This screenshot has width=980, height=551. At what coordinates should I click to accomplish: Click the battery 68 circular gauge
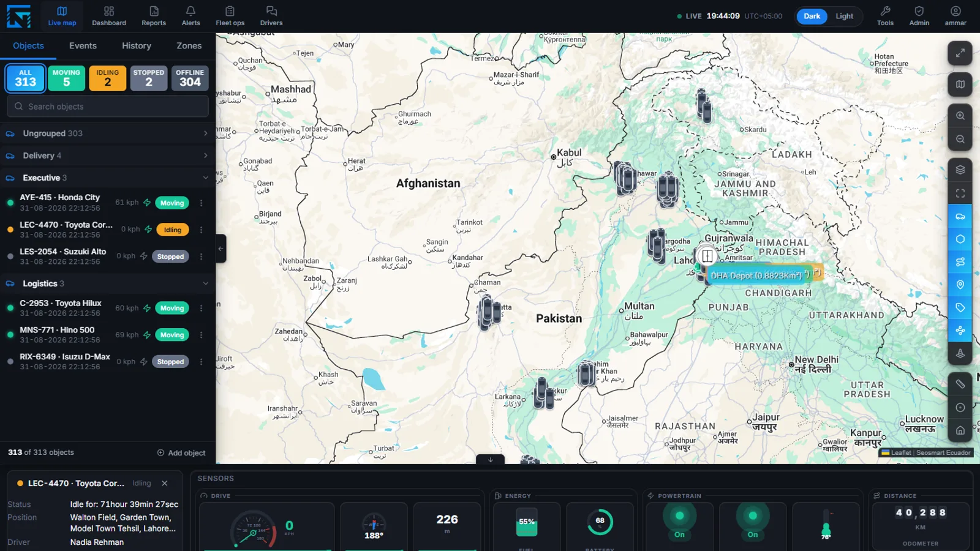[x=600, y=522]
